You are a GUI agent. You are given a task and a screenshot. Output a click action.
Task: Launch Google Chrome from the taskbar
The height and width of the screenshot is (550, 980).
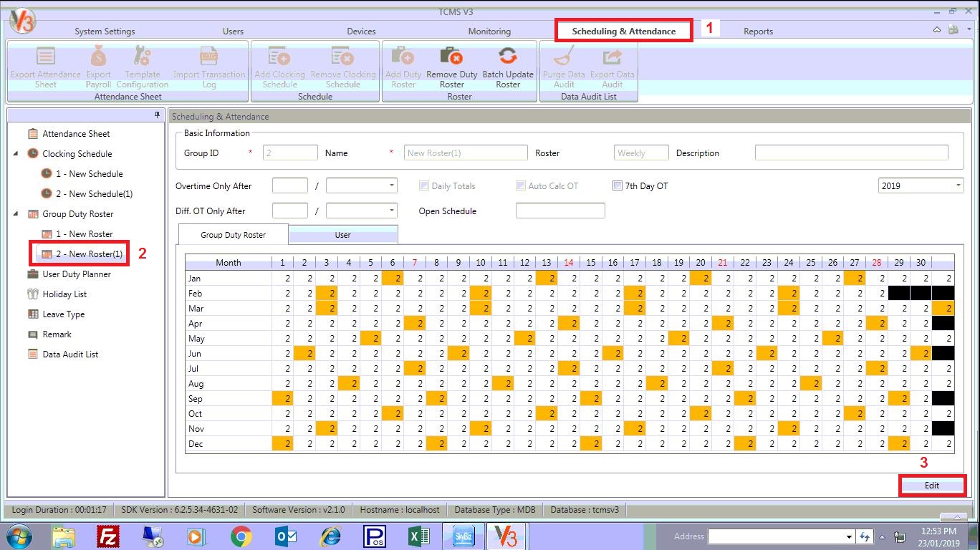point(241,536)
